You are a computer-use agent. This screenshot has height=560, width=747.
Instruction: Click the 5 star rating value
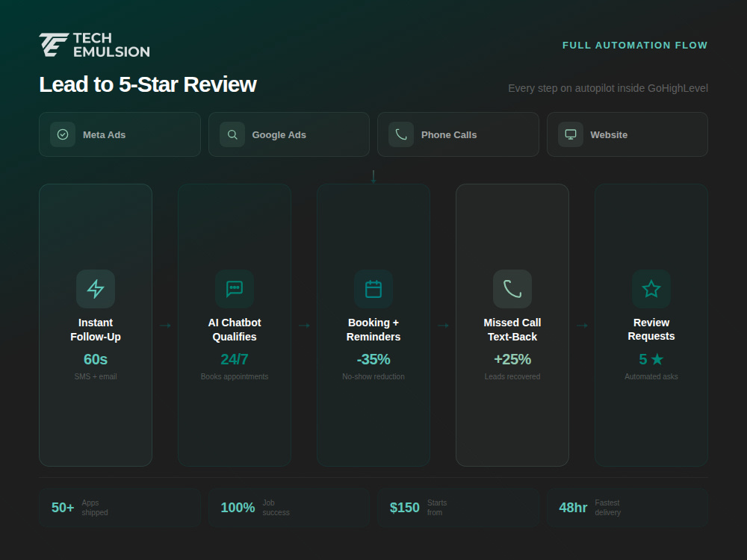[x=651, y=359]
